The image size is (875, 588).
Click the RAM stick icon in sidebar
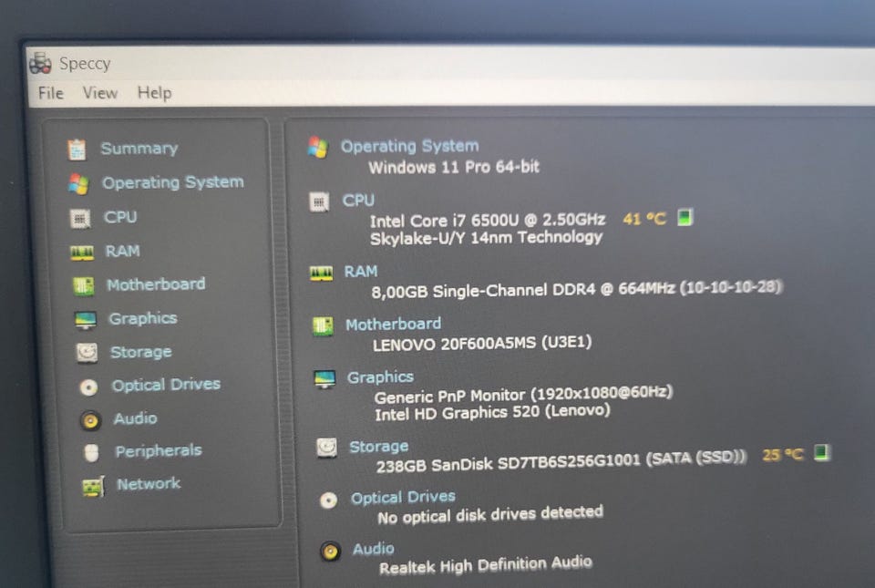click(x=82, y=253)
